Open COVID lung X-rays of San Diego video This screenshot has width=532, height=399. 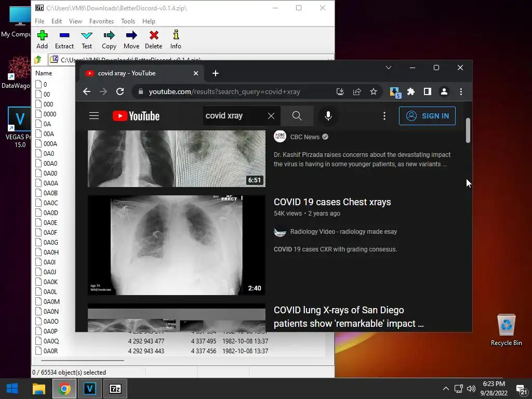pyautogui.click(x=349, y=317)
